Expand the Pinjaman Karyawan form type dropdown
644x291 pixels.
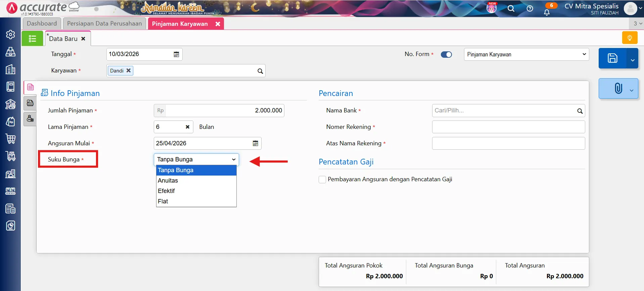click(x=526, y=54)
